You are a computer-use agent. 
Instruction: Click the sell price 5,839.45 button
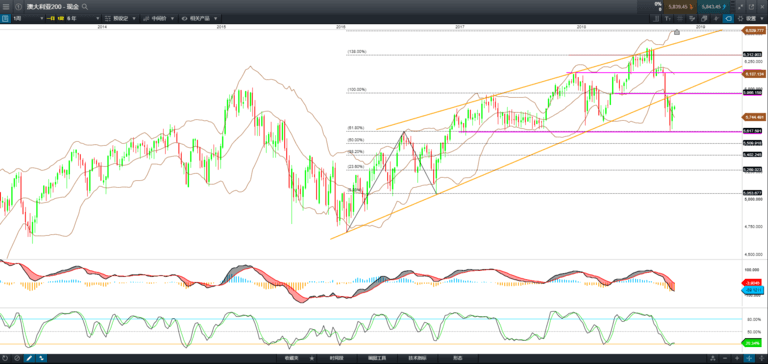(681, 7)
